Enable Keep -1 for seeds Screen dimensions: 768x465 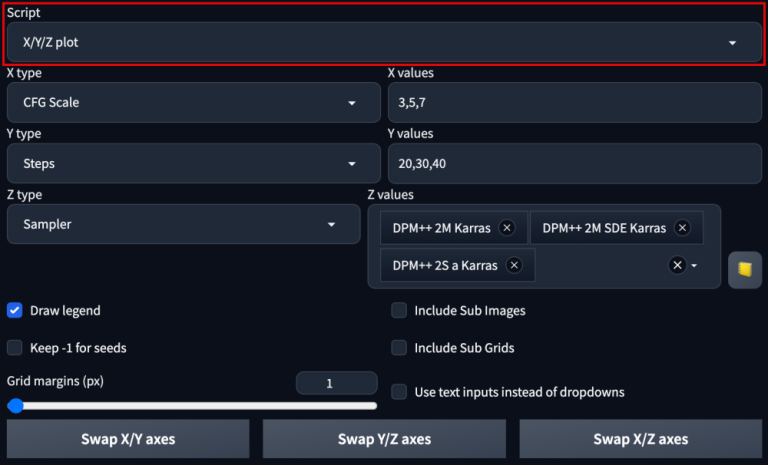pyautogui.click(x=15, y=348)
